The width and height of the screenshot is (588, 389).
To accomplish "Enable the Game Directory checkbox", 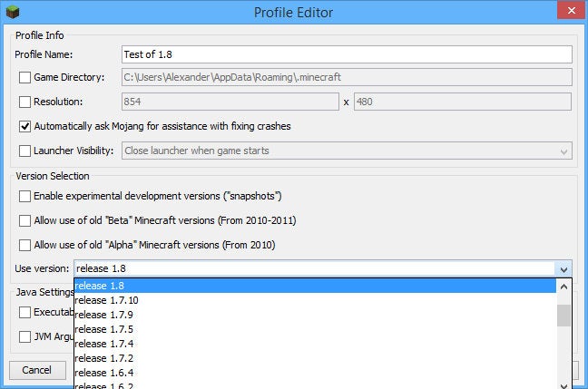I will pyautogui.click(x=24, y=78).
